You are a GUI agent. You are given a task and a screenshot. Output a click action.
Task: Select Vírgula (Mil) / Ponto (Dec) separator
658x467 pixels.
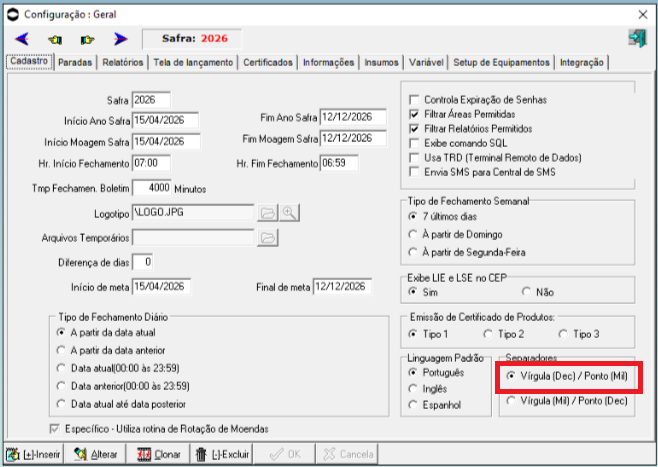511,401
